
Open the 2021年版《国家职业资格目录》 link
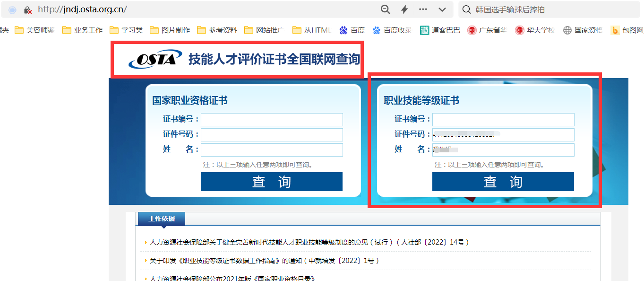[232, 278]
